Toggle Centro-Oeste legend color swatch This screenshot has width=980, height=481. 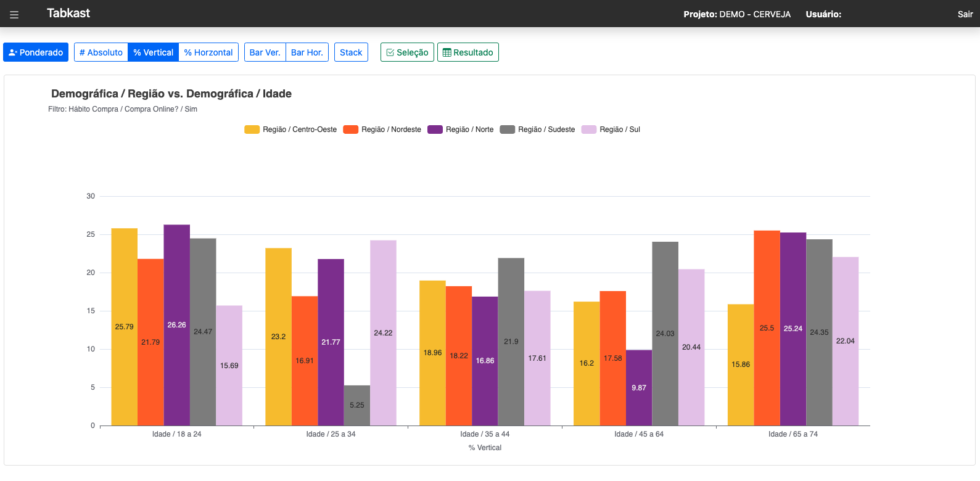click(252, 129)
